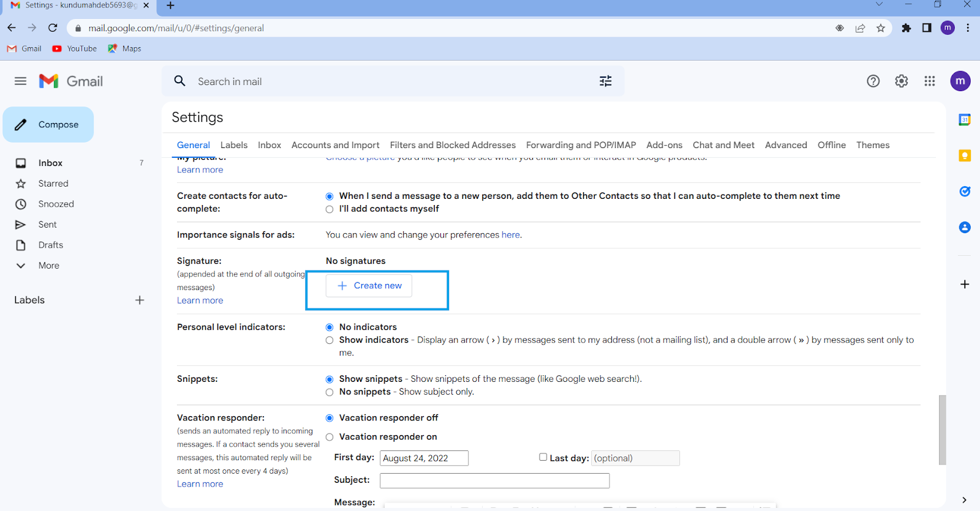Click the Compose button
The height and width of the screenshot is (511, 980).
(x=48, y=125)
